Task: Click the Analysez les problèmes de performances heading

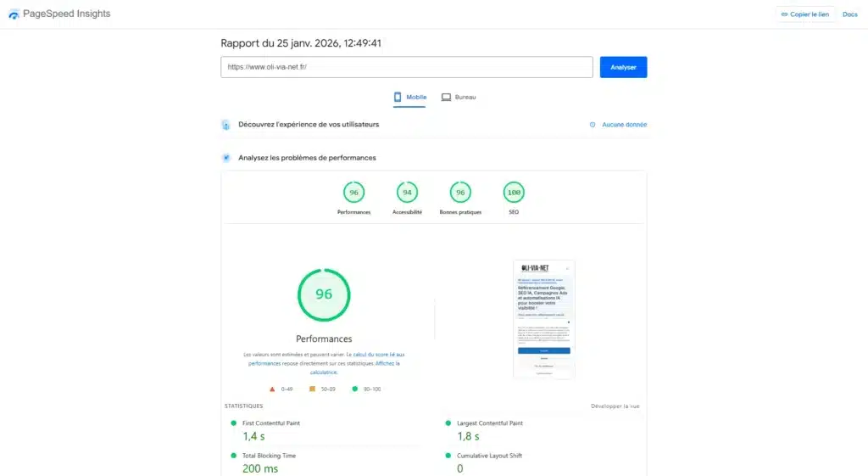Action: (307, 158)
